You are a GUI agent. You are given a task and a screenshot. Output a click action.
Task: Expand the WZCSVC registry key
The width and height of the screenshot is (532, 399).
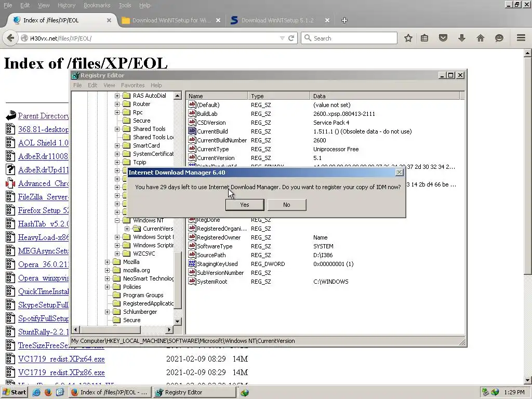(x=117, y=254)
